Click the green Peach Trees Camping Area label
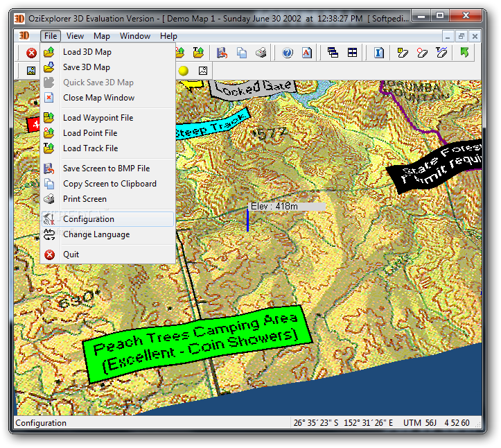The height and width of the screenshot is (448, 501). [197, 344]
